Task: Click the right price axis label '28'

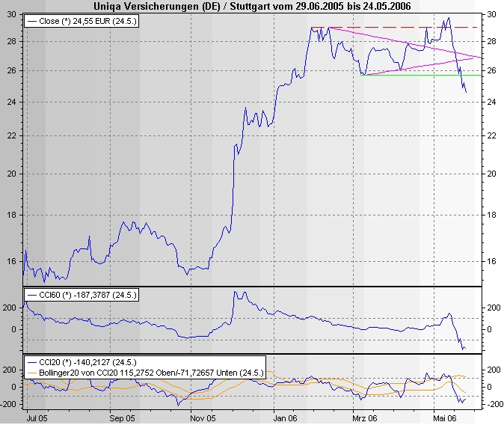Action: click(x=492, y=41)
